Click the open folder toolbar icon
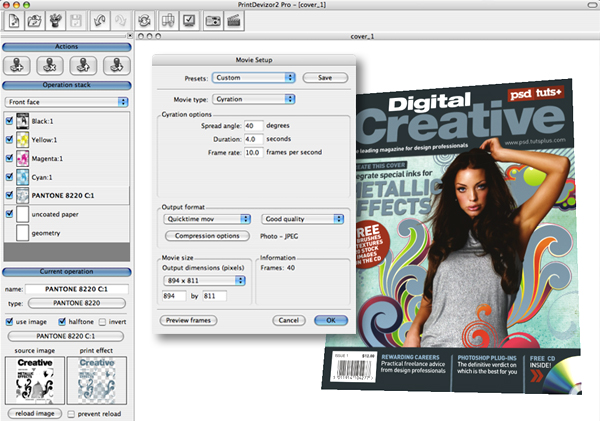The width and height of the screenshot is (600, 421). 35,21
